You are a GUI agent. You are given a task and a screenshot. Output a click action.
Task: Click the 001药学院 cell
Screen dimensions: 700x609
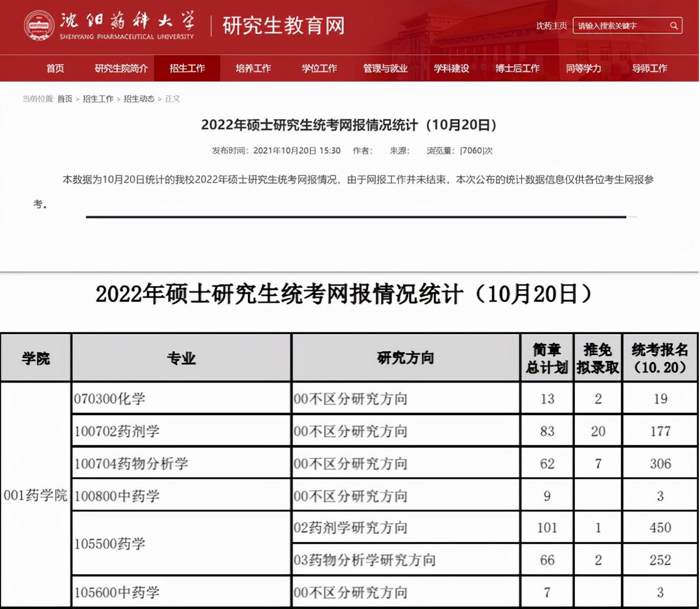36,495
